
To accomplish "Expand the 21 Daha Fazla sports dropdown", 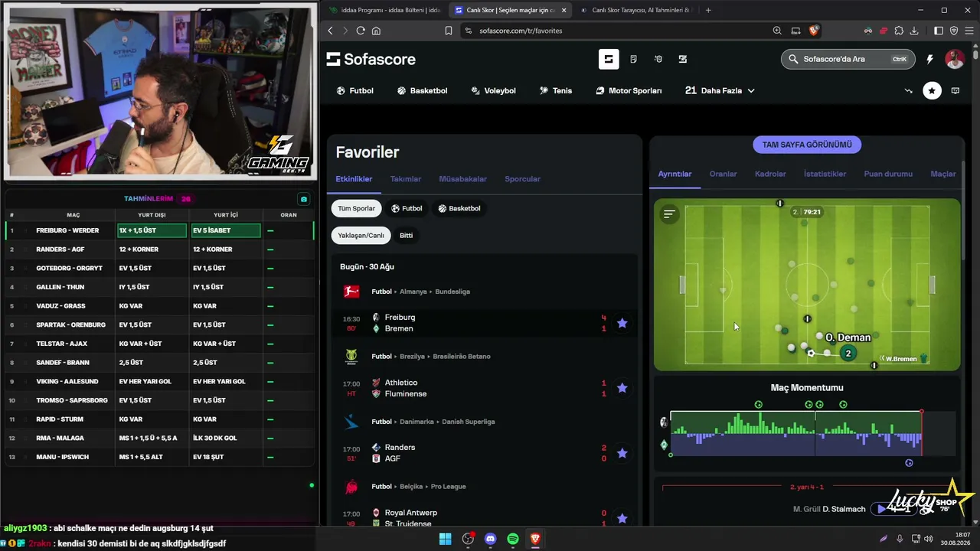I will pyautogui.click(x=720, y=90).
